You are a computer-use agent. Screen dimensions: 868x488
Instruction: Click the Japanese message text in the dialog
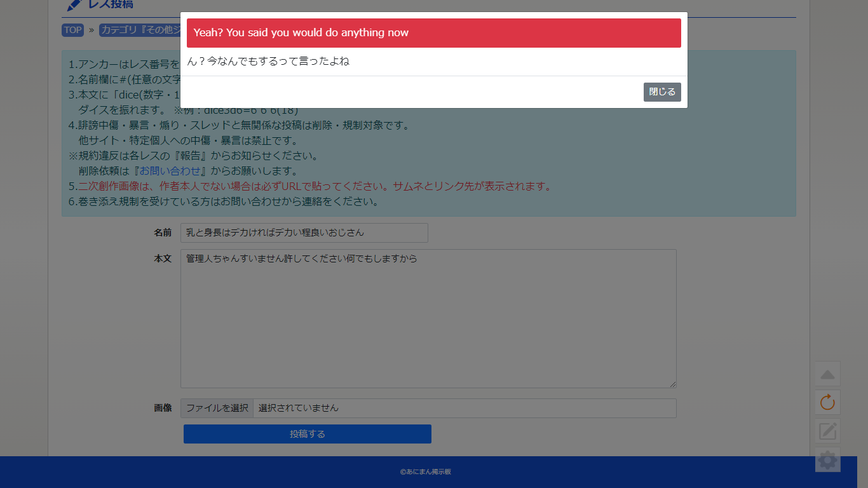click(268, 62)
